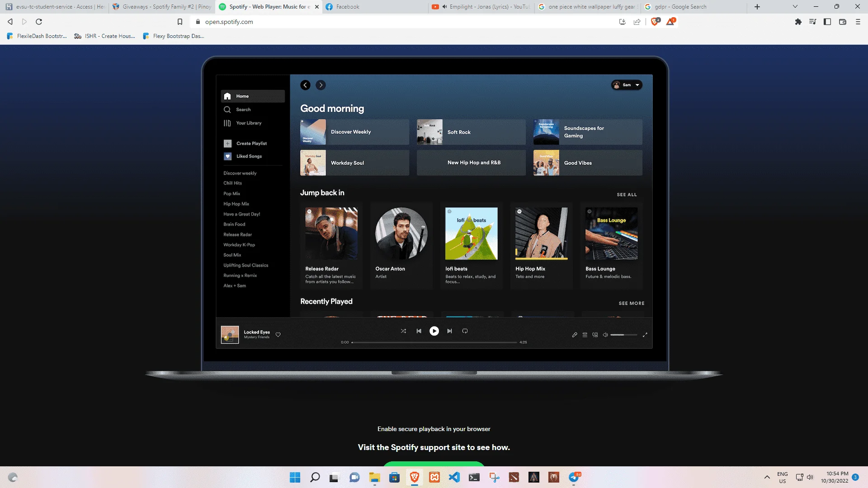Open the Bass Lounge card
This screenshot has height=488, width=868.
[612, 246]
